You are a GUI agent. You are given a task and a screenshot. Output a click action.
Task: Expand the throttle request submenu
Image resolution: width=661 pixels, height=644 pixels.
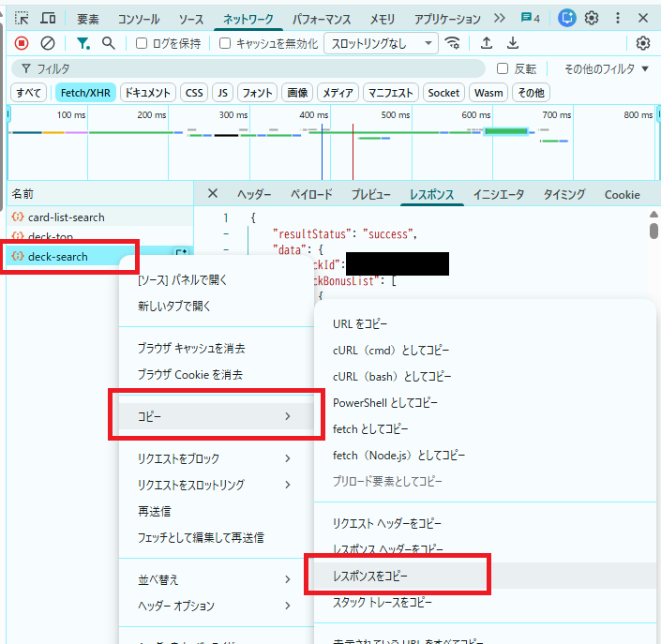click(x=217, y=485)
